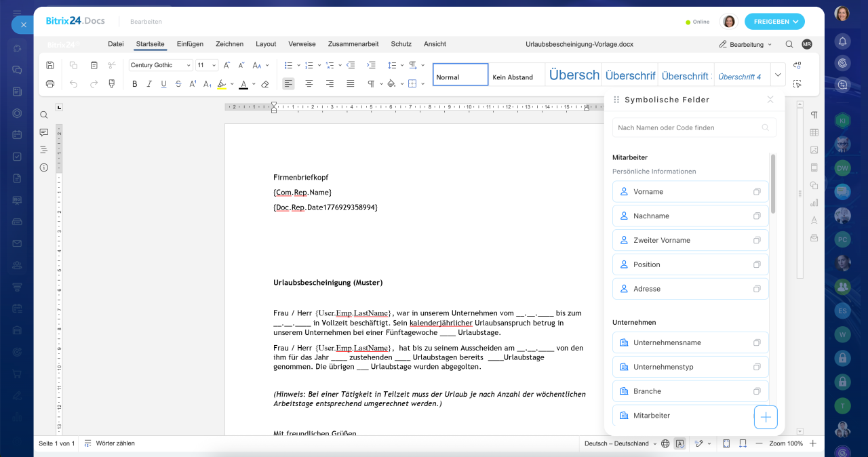868x457 pixels.
Task: Toggle italic text formatting
Action: [149, 84]
